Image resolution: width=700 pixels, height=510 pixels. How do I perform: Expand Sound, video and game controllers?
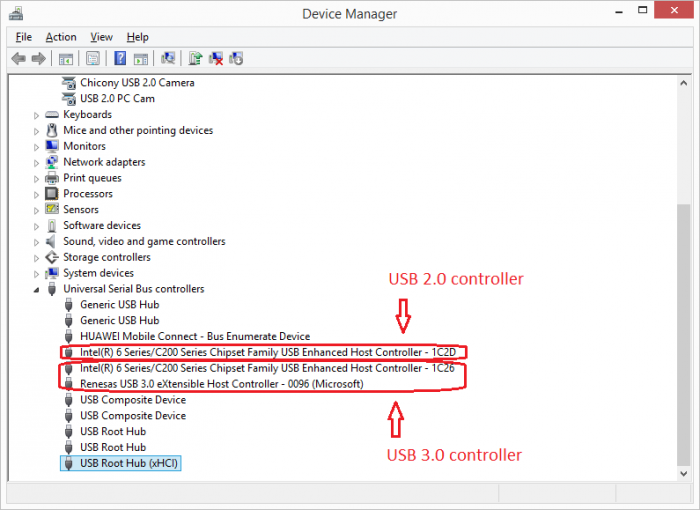(36, 242)
